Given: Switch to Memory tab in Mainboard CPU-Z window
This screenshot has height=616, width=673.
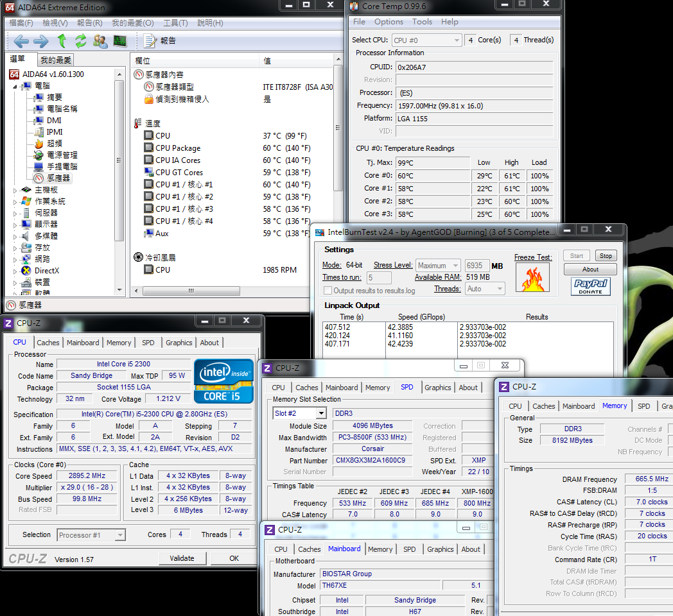Looking at the screenshot, I should coord(380,549).
